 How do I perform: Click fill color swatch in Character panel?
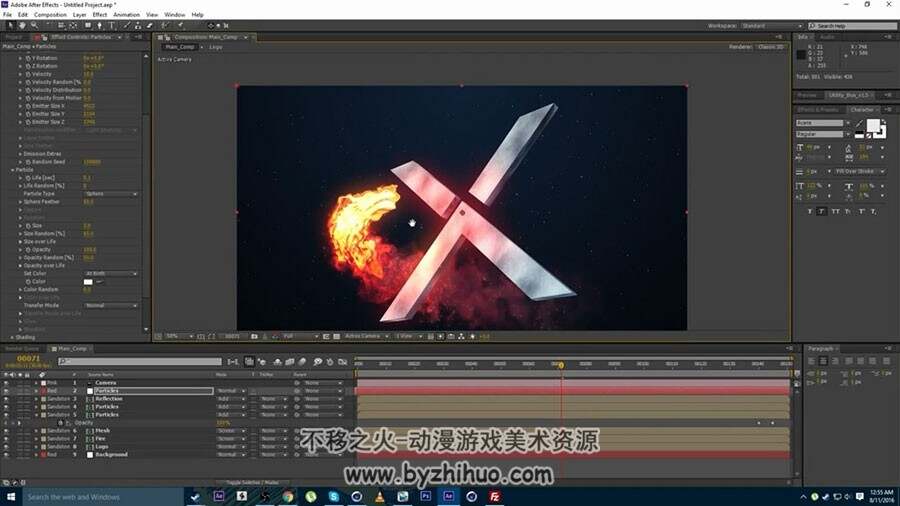pos(873,126)
